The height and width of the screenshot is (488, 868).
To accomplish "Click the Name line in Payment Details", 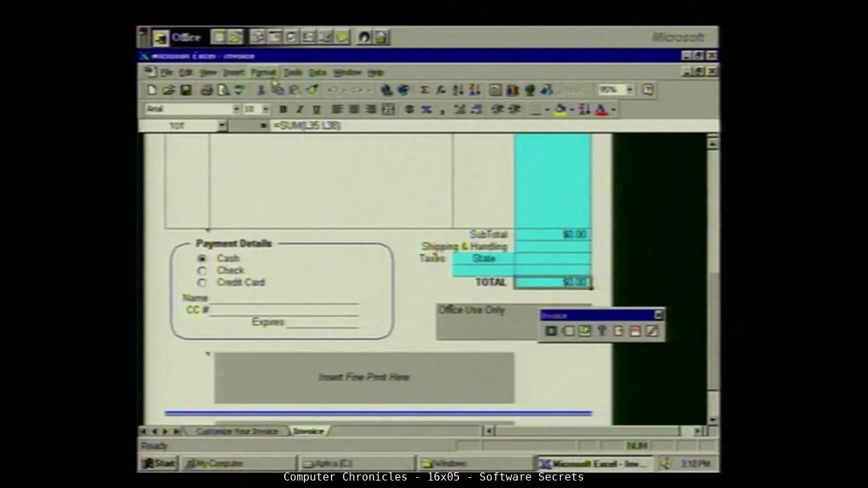I will [x=283, y=299].
